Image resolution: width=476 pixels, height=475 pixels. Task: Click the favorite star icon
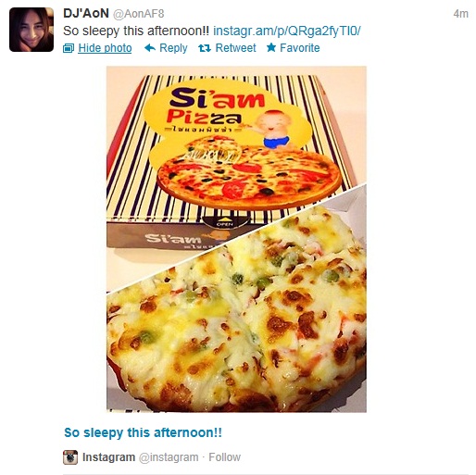coord(271,47)
